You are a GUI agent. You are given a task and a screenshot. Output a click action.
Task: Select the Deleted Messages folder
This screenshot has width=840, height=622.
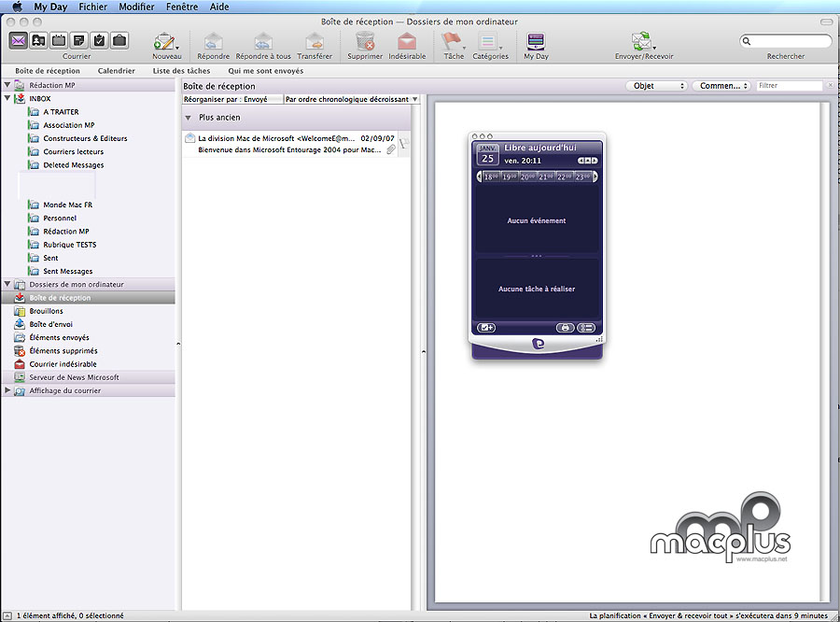[x=74, y=165]
